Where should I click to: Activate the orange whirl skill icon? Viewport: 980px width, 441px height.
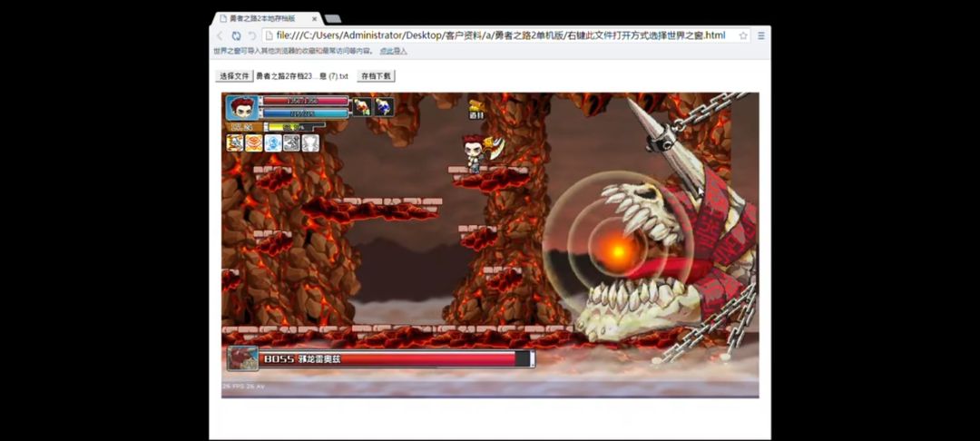254,143
